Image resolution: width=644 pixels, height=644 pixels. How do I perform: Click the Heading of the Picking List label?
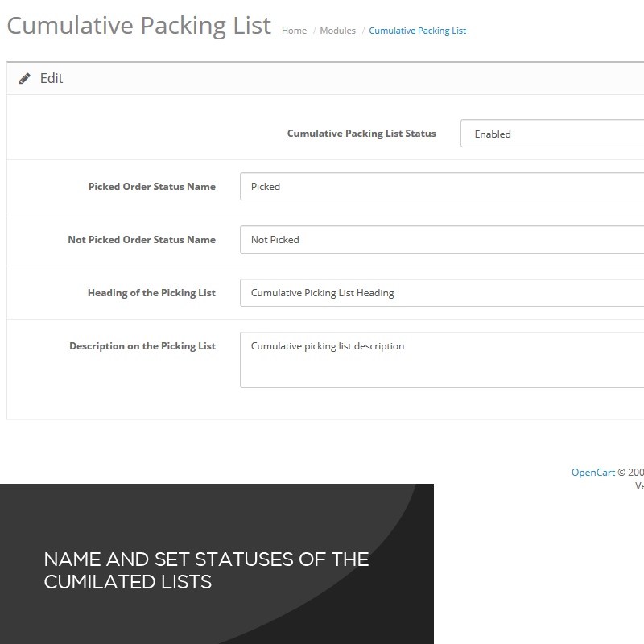pos(151,293)
